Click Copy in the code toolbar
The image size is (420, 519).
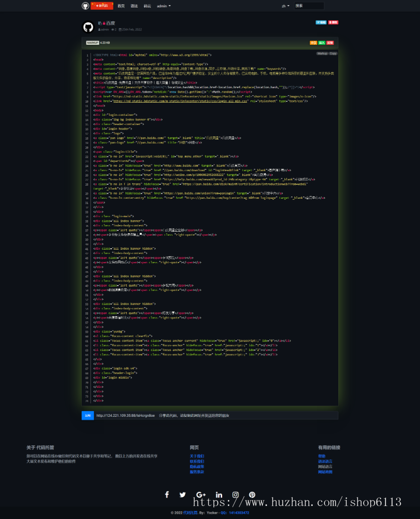(333, 53)
